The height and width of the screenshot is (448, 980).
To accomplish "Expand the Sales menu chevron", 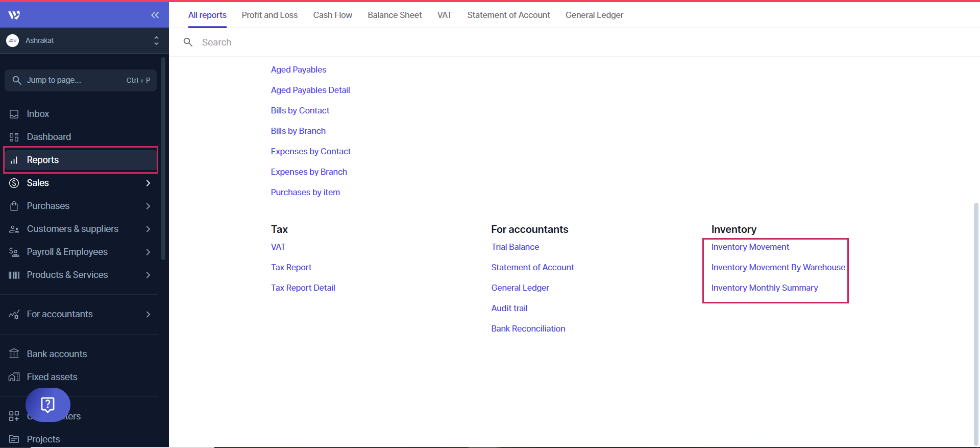I will click(x=148, y=183).
